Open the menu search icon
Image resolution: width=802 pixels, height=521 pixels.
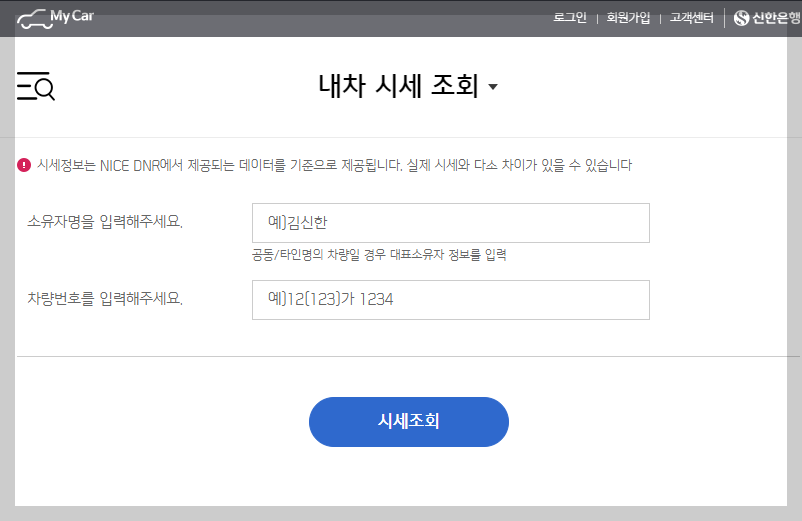point(36,86)
